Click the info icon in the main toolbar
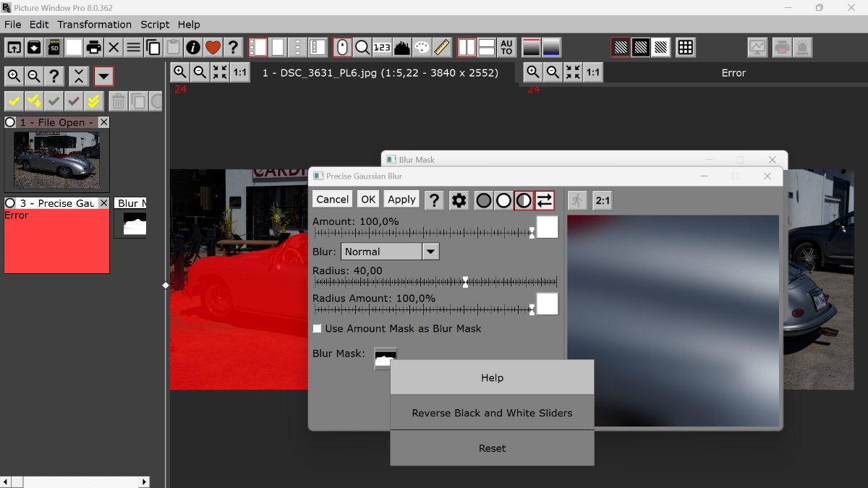Screen dimensions: 868x488 click(193, 48)
